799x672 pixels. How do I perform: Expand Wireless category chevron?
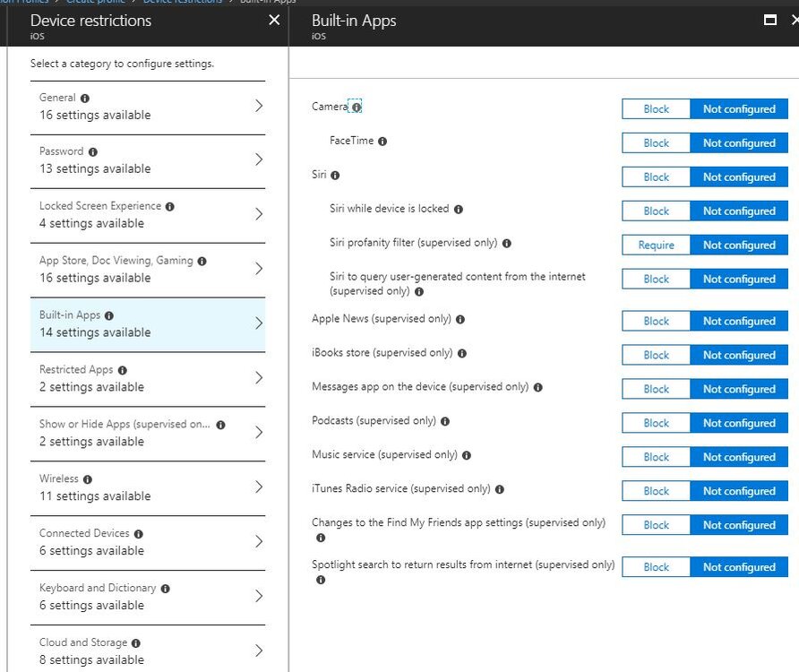(259, 487)
